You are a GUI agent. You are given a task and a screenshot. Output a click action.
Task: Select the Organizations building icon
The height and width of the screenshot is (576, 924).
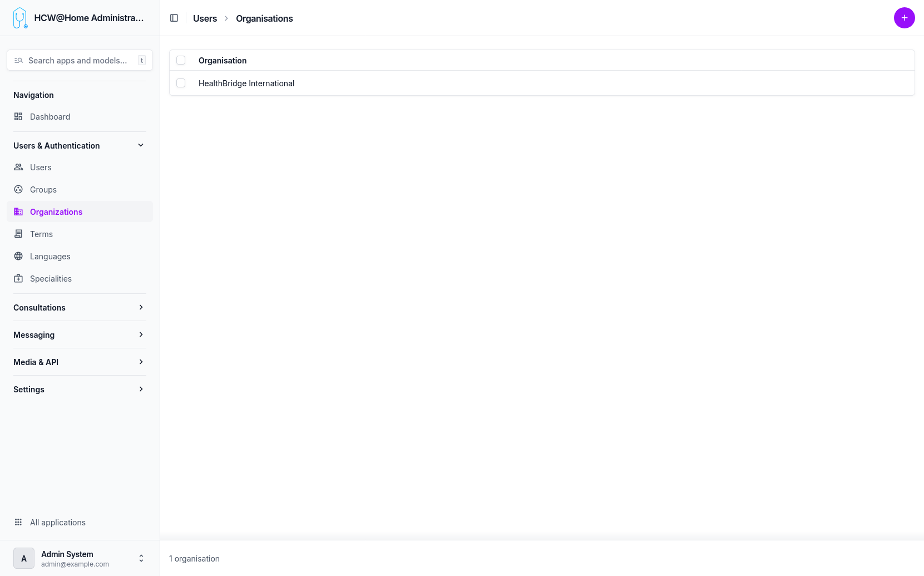pos(18,211)
